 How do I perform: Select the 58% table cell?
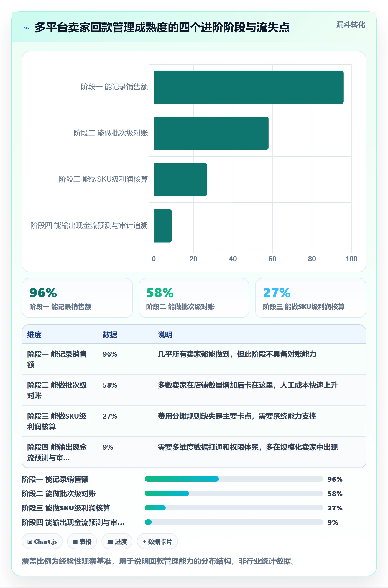110,385
